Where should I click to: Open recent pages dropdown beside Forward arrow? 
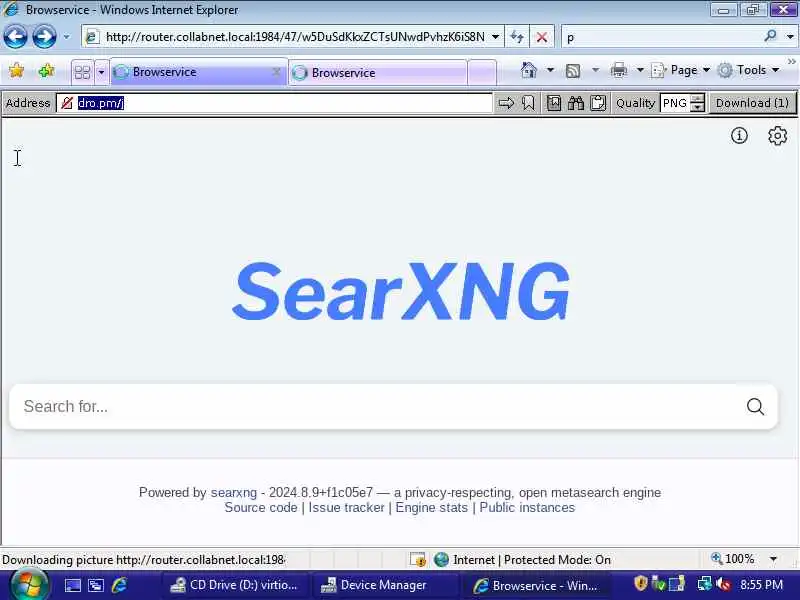pos(66,37)
